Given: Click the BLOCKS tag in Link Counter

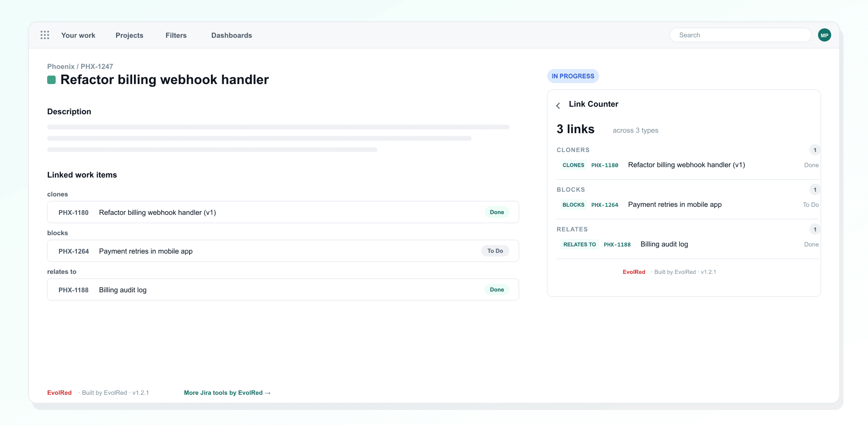Looking at the screenshot, I should pyautogui.click(x=573, y=205).
